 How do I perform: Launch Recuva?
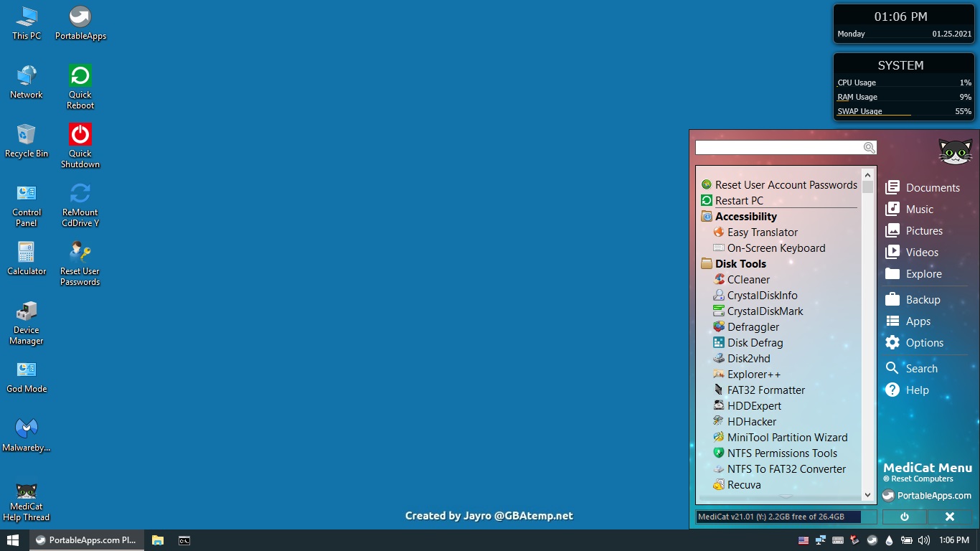[737, 484]
